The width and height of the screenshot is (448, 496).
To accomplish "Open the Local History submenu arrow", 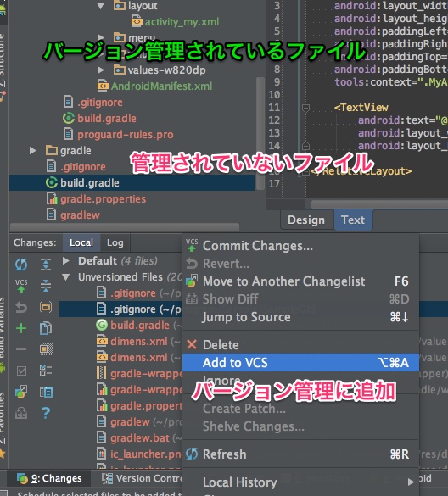I will pyautogui.click(x=411, y=482).
